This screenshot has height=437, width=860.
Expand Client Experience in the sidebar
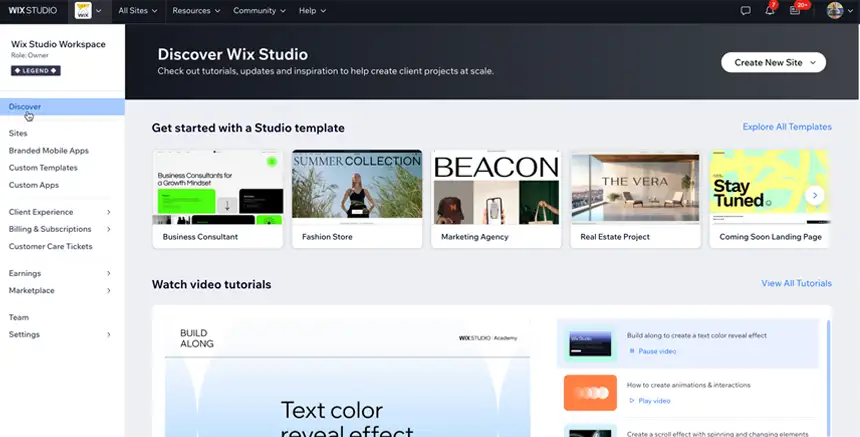pyautogui.click(x=60, y=212)
